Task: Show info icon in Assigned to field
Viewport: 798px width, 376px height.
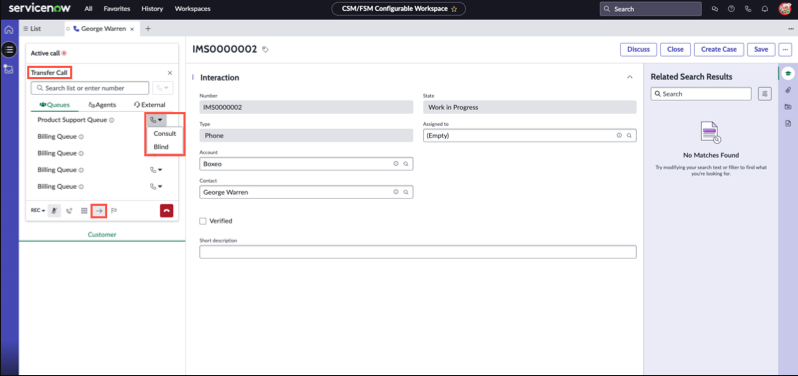Action: click(619, 136)
